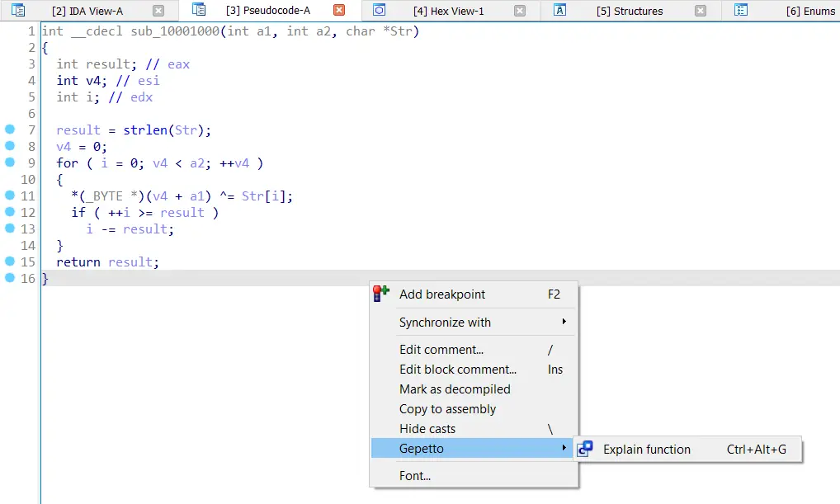This screenshot has width=840, height=504.
Task: Open the Gepetto submenu entry
Action: [x=472, y=448]
